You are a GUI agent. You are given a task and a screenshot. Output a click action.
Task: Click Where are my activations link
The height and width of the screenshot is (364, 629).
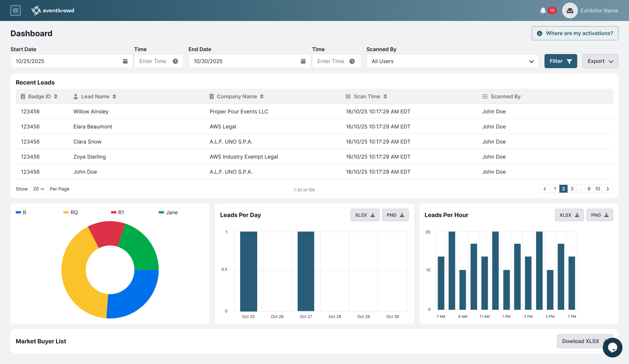point(575,33)
